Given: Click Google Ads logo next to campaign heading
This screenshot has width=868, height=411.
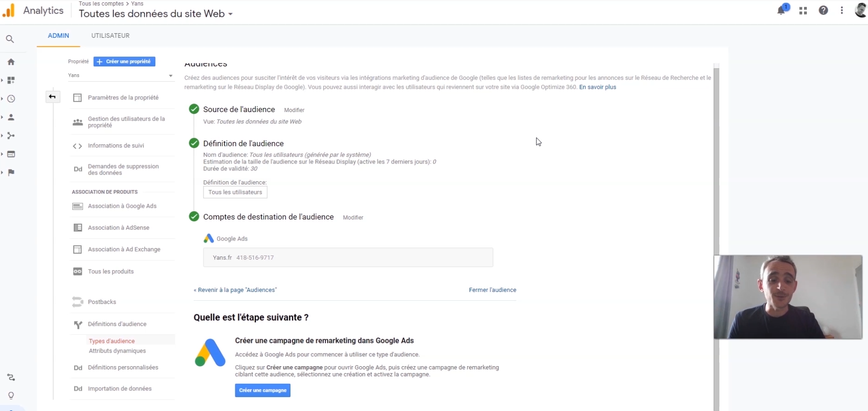Looking at the screenshot, I should 210,353.
